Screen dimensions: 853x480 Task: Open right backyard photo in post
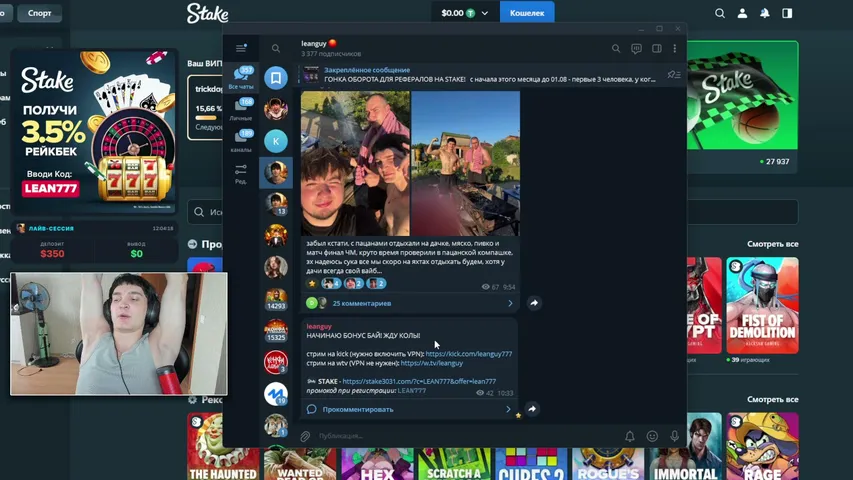tap(466, 163)
